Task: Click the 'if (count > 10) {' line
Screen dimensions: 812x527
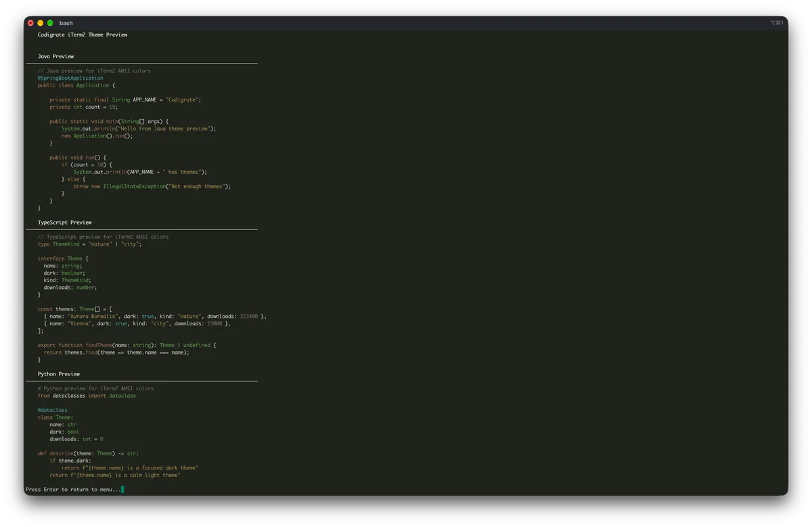Action: [x=87, y=164]
